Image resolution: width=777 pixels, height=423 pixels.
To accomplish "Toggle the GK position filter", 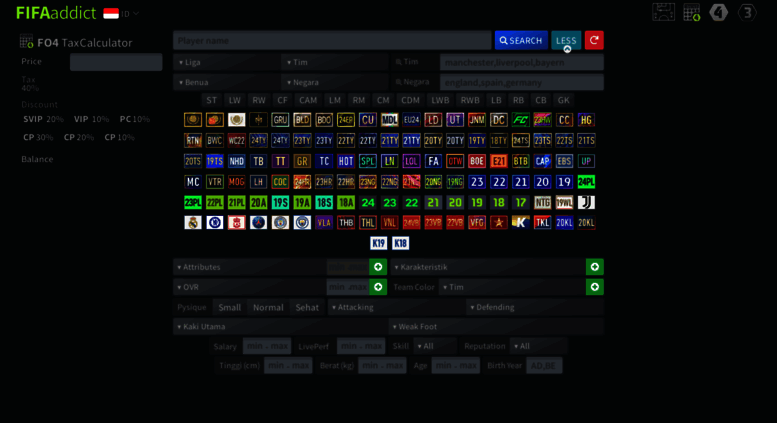I will pyautogui.click(x=563, y=100).
